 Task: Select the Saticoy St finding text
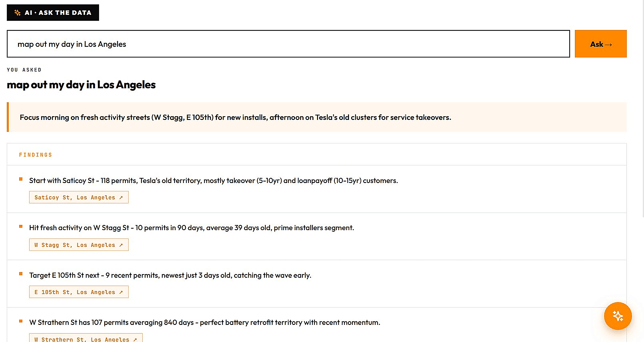pyautogui.click(x=214, y=180)
